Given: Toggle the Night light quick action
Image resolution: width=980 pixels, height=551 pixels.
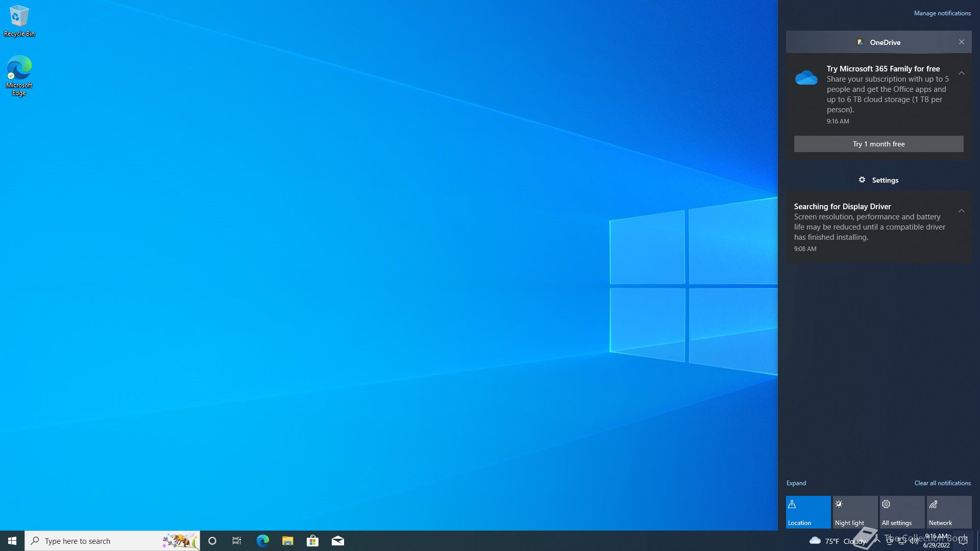Looking at the screenshot, I should pos(855,512).
